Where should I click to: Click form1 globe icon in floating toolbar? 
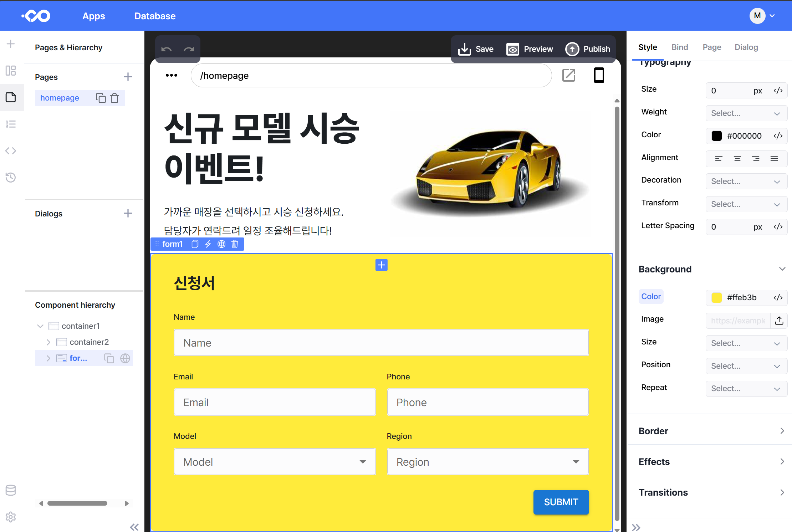pyautogui.click(x=221, y=244)
